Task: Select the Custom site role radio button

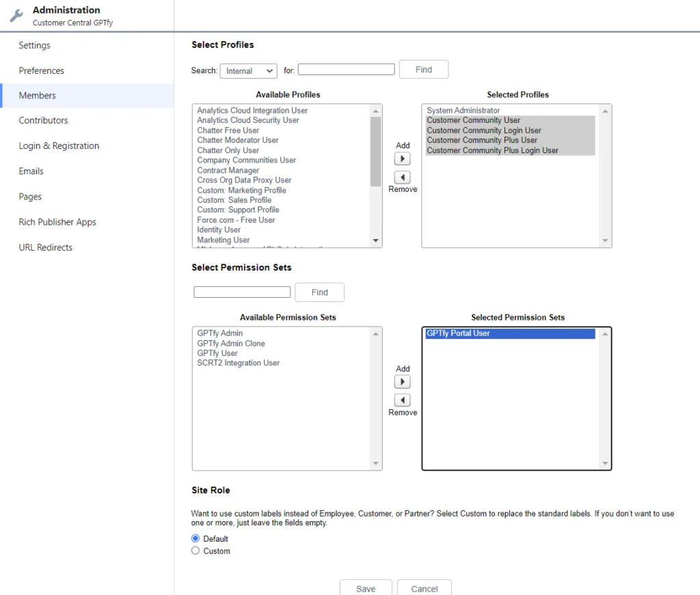Action: click(196, 551)
